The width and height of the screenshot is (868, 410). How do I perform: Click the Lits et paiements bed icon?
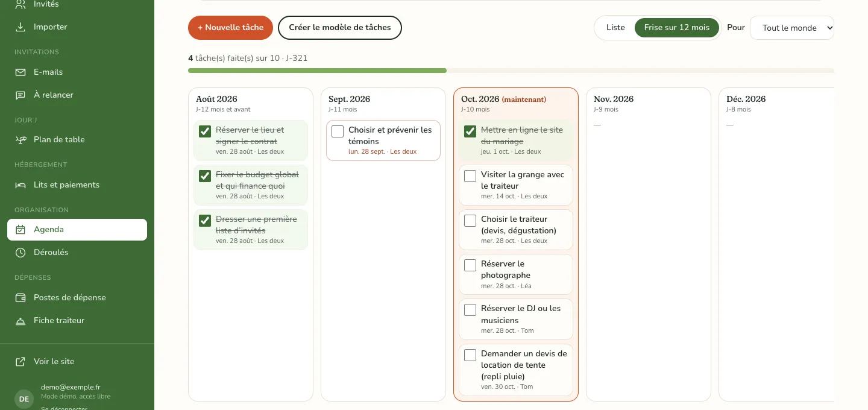point(20,185)
